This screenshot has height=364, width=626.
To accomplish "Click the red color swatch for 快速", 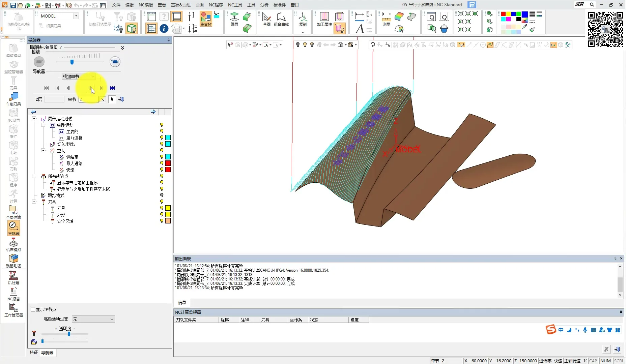I will click(x=168, y=170).
